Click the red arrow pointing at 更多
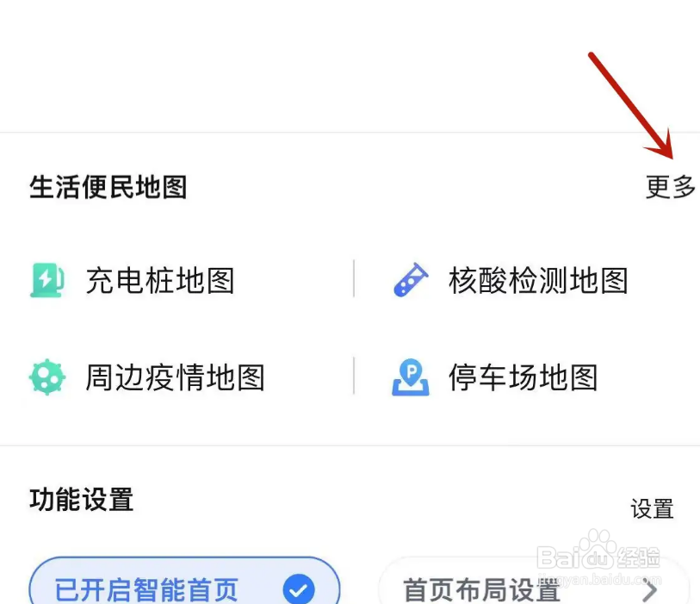 [631, 105]
